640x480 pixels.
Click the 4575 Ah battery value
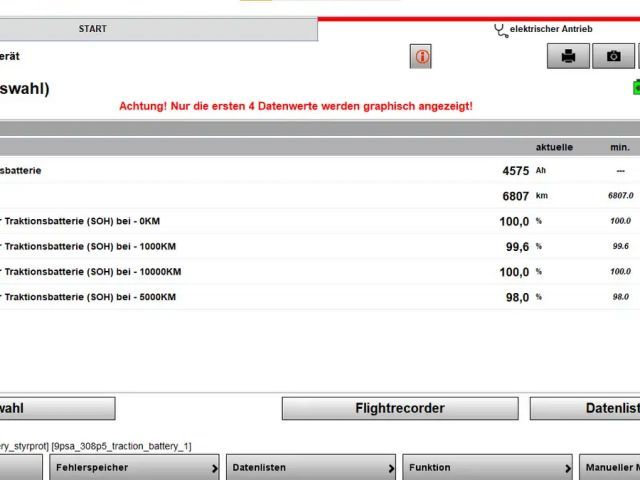(515, 171)
